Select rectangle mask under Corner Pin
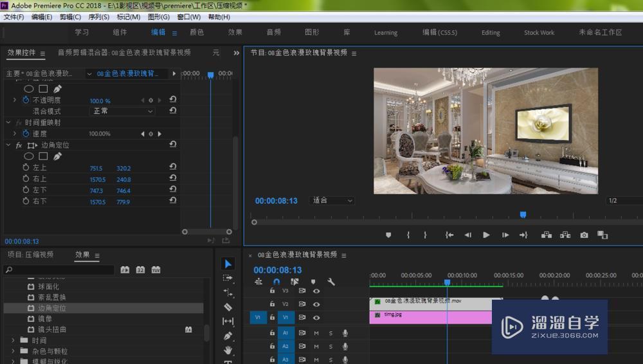 pos(43,156)
